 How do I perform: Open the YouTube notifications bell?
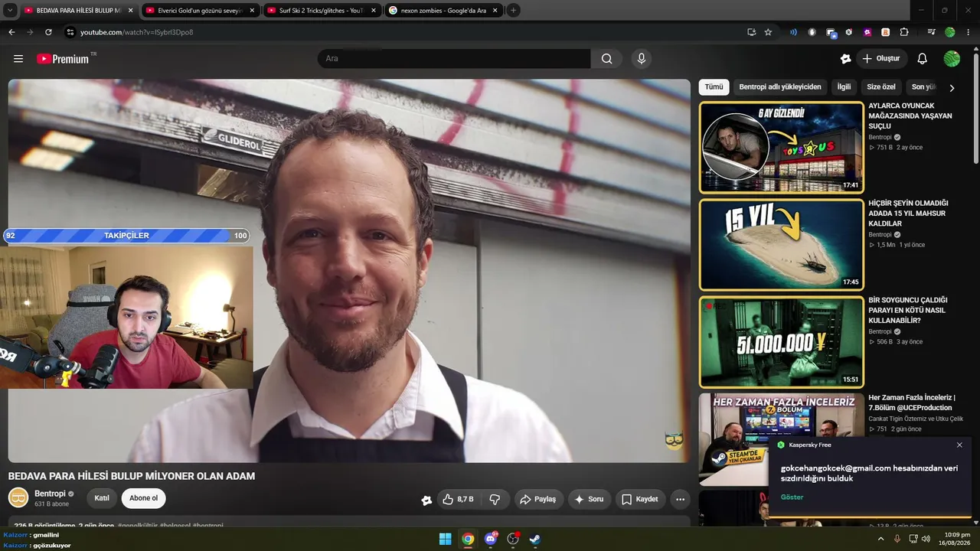[x=922, y=59]
